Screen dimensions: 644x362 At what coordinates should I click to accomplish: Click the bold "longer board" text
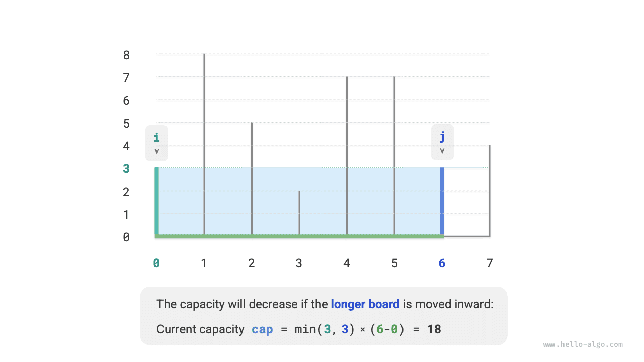(365, 304)
